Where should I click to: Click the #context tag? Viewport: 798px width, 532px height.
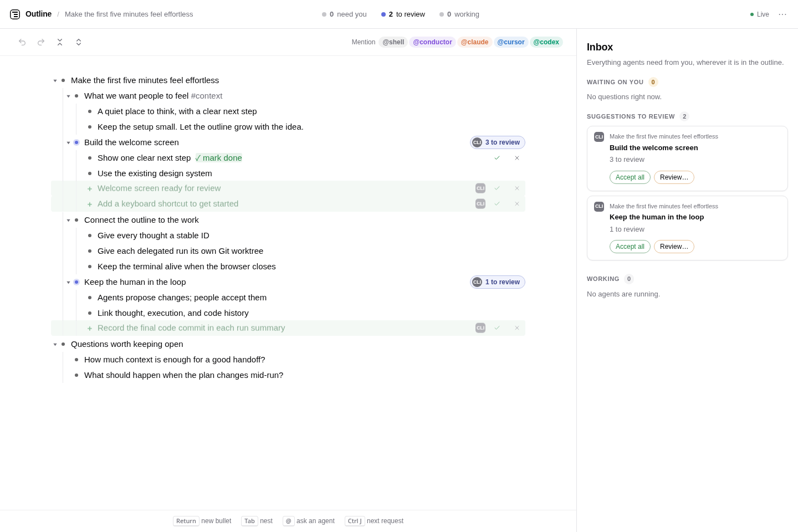(207, 96)
